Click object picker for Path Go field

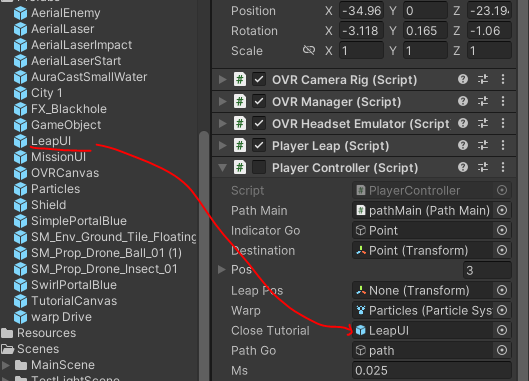point(502,350)
